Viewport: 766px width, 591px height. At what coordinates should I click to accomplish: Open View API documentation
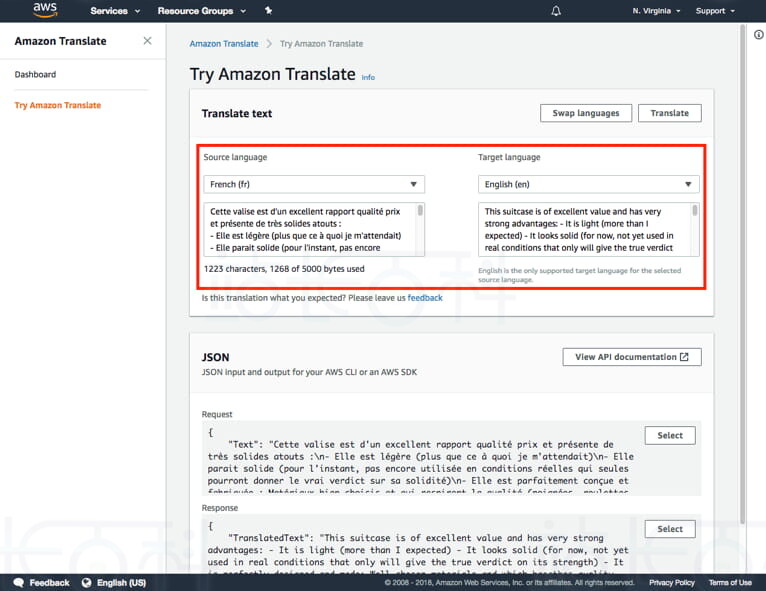632,357
